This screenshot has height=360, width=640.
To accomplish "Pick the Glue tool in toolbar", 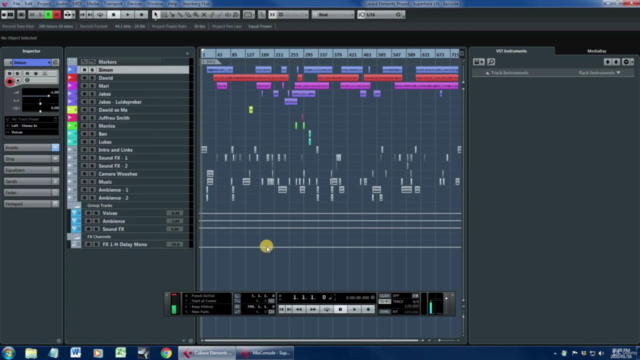I will tap(180, 15).
